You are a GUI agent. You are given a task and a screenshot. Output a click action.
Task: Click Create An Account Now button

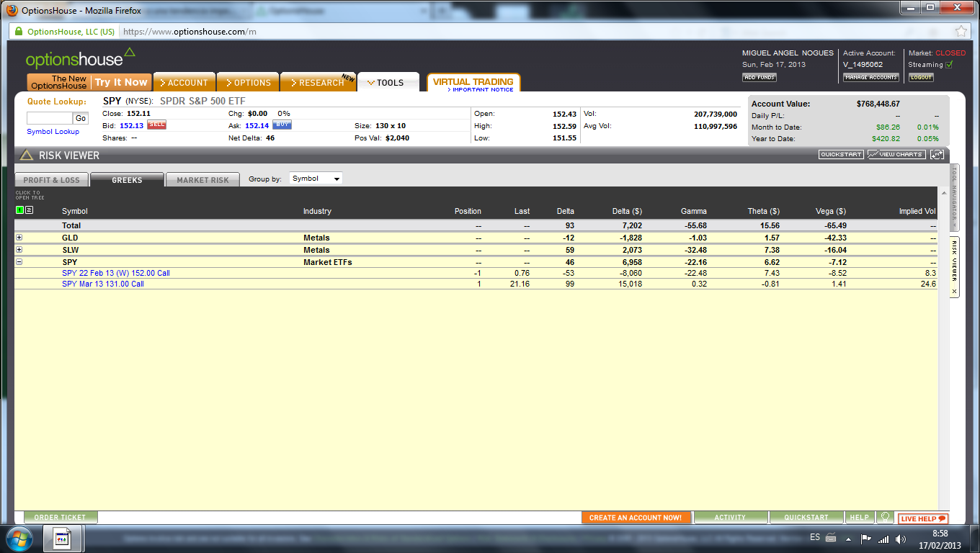pyautogui.click(x=636, y=517)
